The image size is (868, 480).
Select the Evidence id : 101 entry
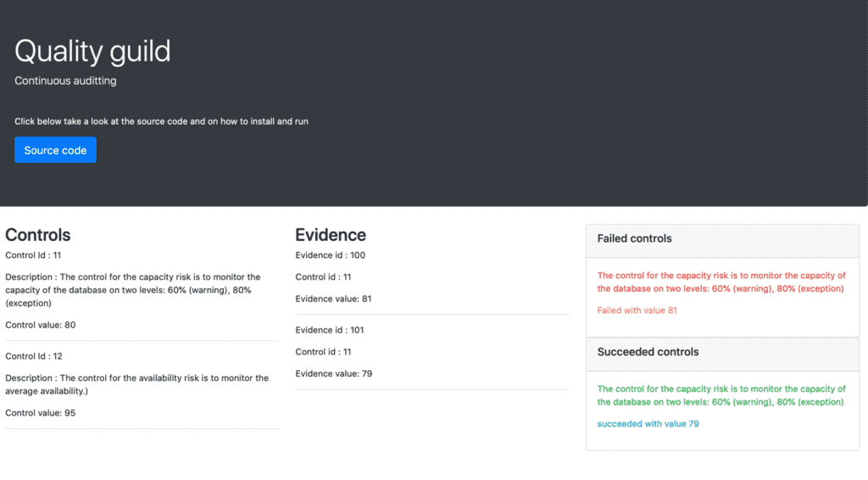tap(330, 330)
